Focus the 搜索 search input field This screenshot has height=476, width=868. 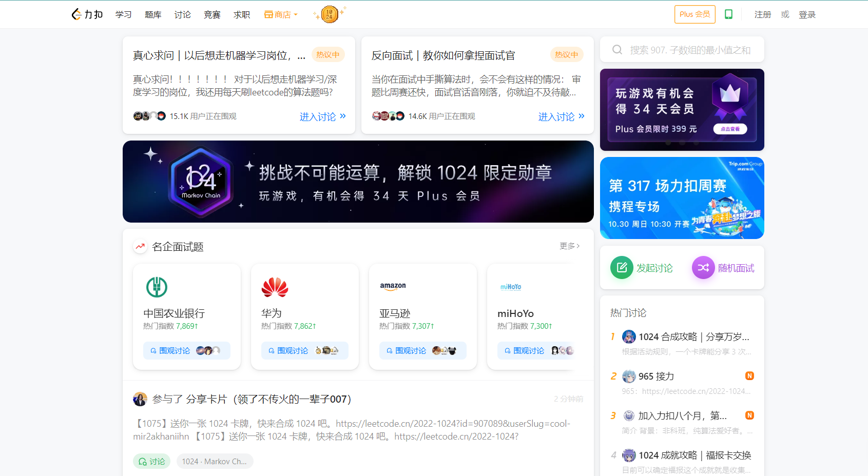click(x=682, y=50)
